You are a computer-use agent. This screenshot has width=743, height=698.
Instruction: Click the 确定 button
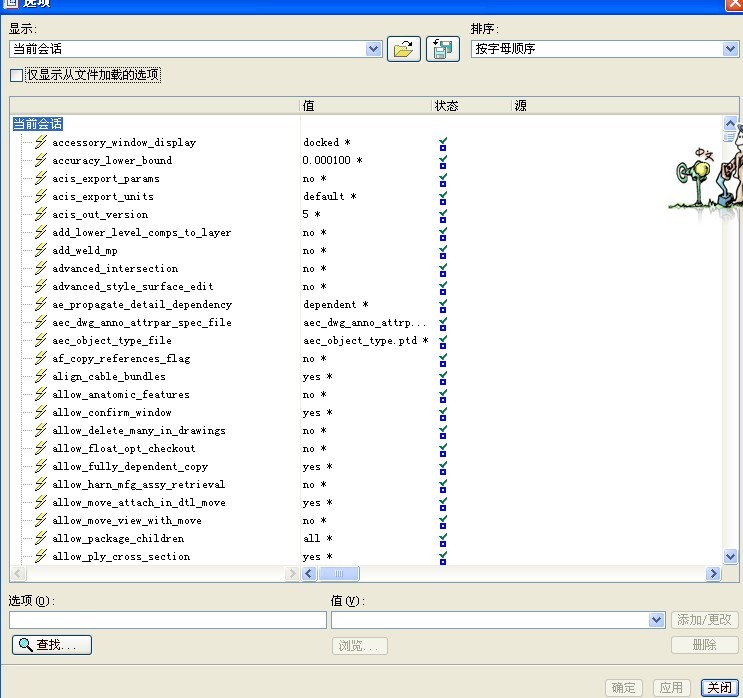click(x=624, y=688)
